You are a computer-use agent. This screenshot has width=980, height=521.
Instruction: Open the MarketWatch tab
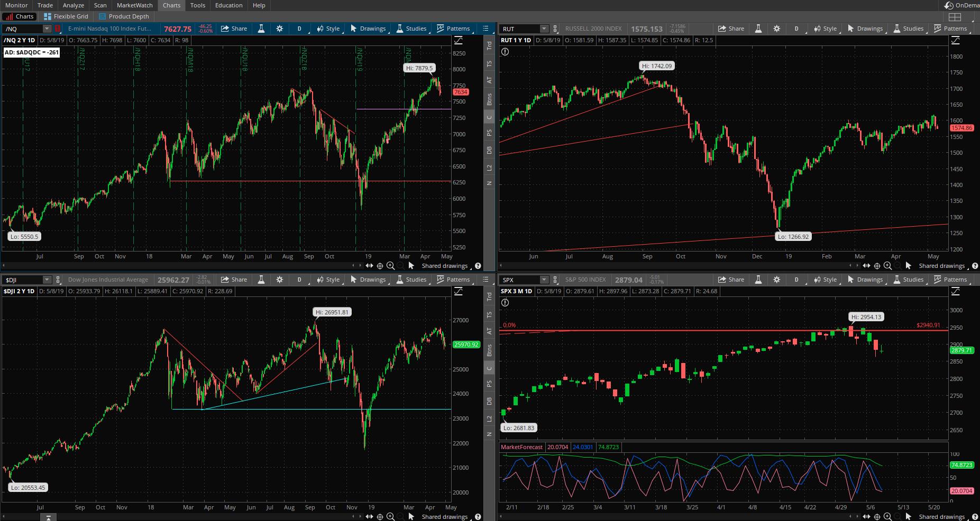134,5
